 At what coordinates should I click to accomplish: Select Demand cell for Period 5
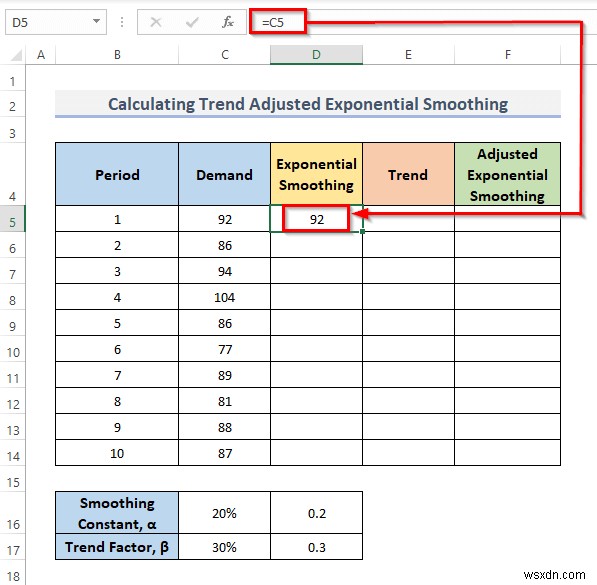coord(225,323)
